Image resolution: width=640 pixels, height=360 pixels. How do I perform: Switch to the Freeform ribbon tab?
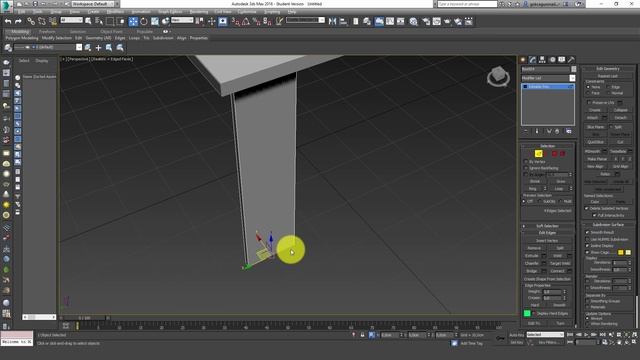click(x=47, y=31)
